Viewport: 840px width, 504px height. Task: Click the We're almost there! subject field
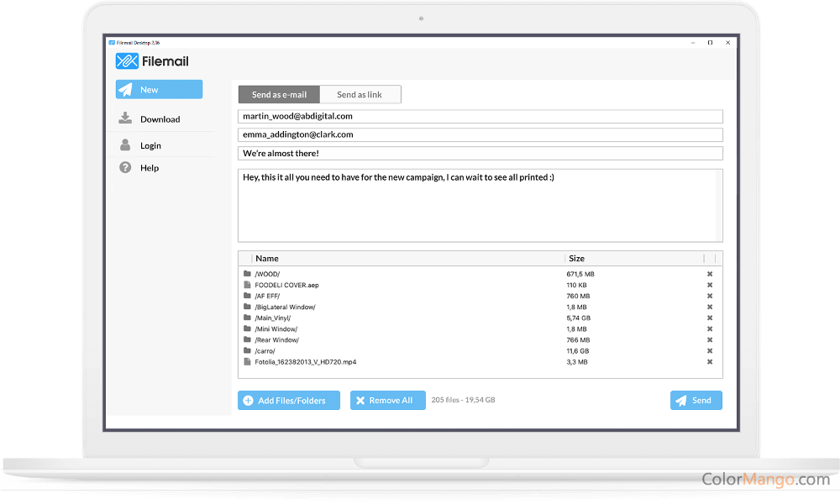[480, 153]
